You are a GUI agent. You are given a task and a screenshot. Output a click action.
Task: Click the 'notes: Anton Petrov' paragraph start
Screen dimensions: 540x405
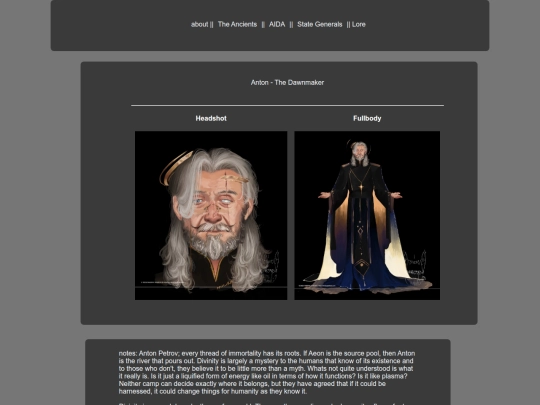pyautogui.click(x=149, y=353)
